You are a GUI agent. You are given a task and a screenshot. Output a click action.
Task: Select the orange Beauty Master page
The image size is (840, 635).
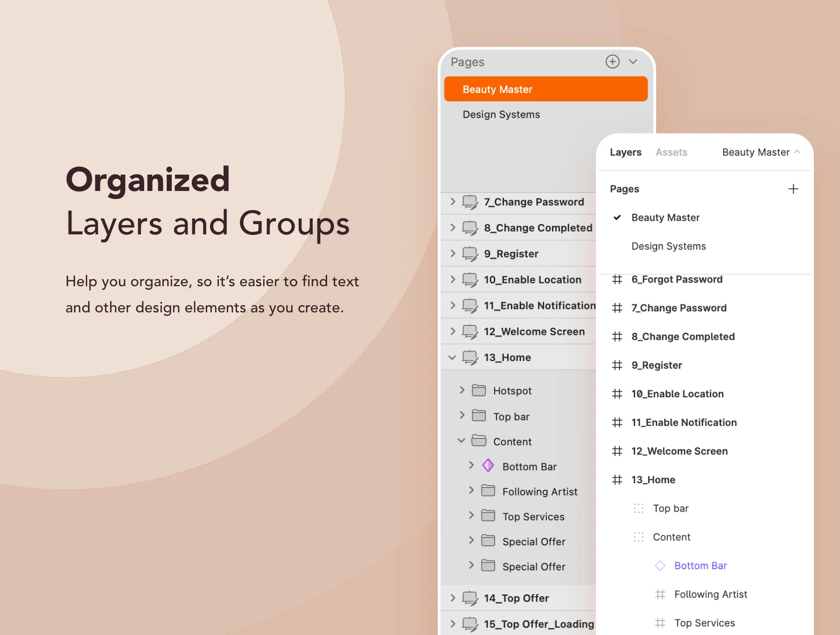546,89
